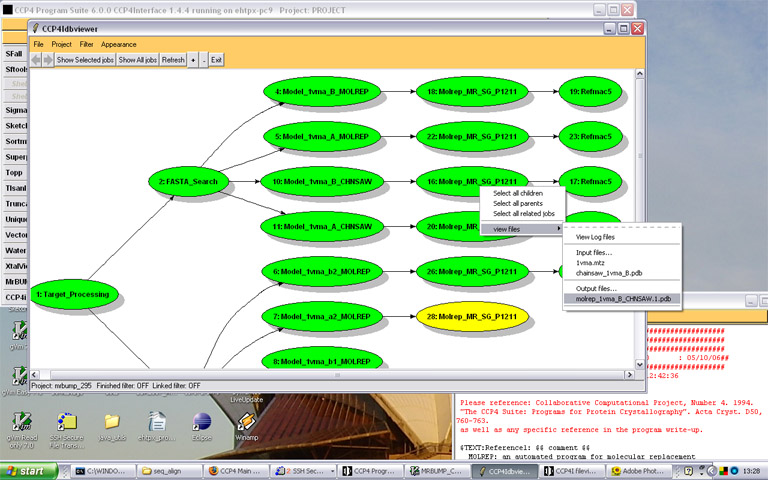Expand the view files submenu
The height and width of the screenshot is (480, 768).
(522, 229)
